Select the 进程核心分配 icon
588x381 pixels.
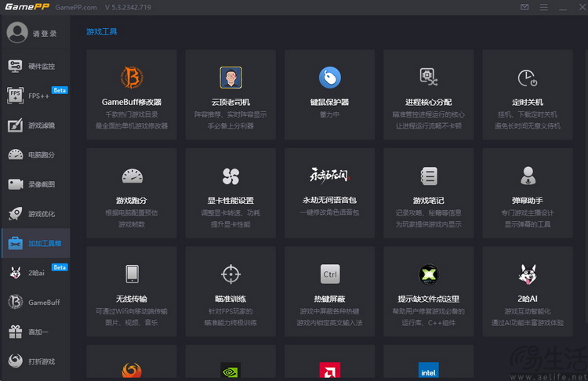pyautogui.click(x=428, y=77)
